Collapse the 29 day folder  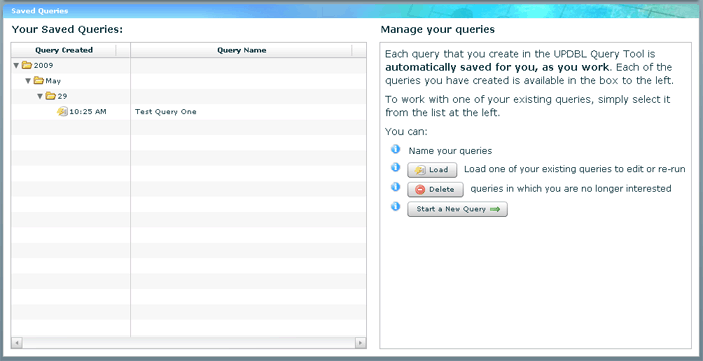(40, 96)
